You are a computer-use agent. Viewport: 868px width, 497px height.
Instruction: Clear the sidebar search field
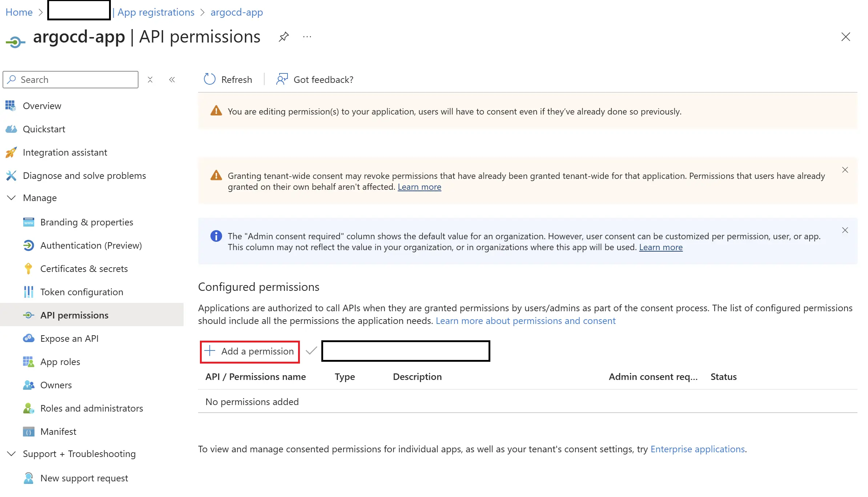(150, 80)
